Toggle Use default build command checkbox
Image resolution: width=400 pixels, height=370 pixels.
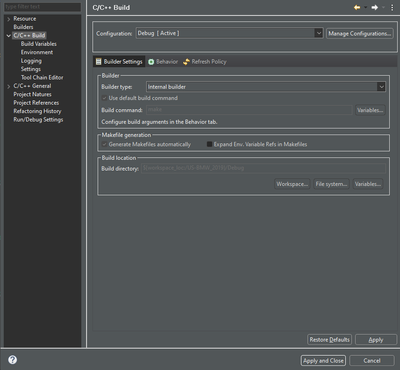coord(104,98)
